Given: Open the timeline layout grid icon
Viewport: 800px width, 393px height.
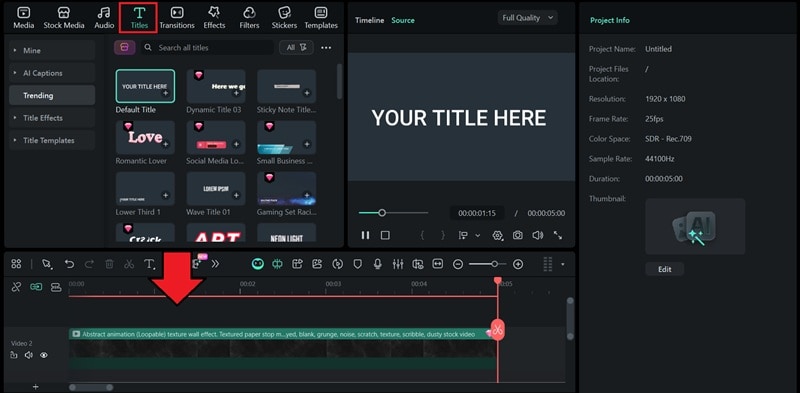Looking at the screenshot, I should pyautogui.click(x=16, y=264).
